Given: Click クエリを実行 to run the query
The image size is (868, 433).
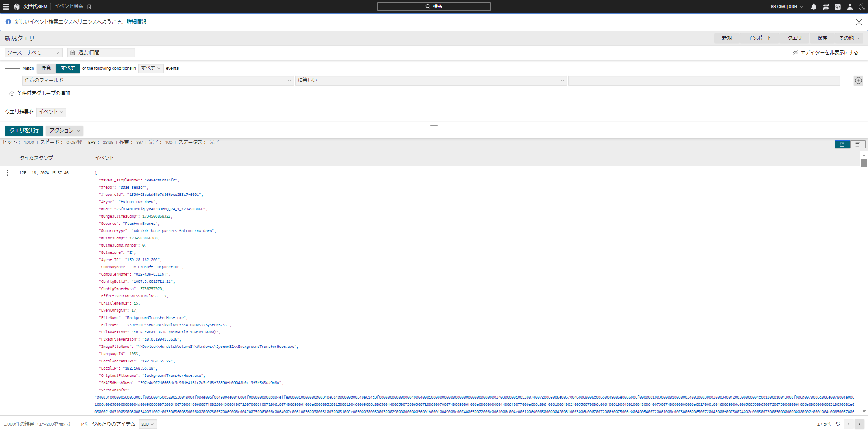Looking at the screenshot, I should (x=24, y=131).
